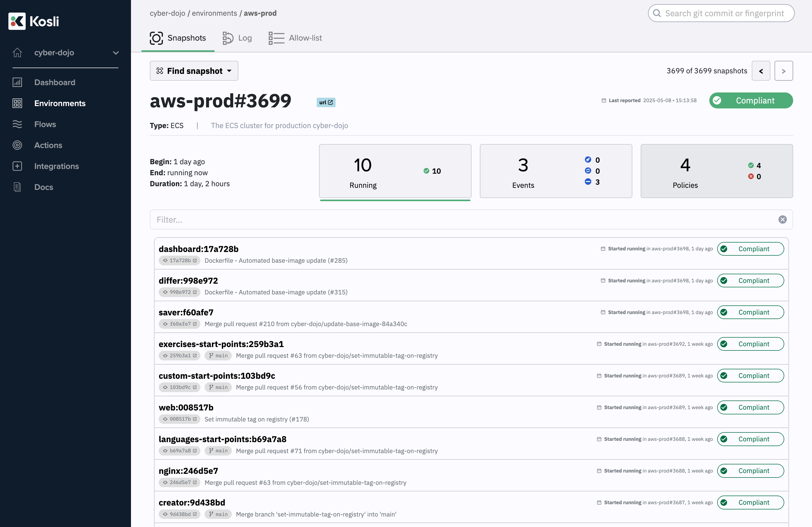
Task: Open Integrations in the sidebar
Action: click(56, 166)
